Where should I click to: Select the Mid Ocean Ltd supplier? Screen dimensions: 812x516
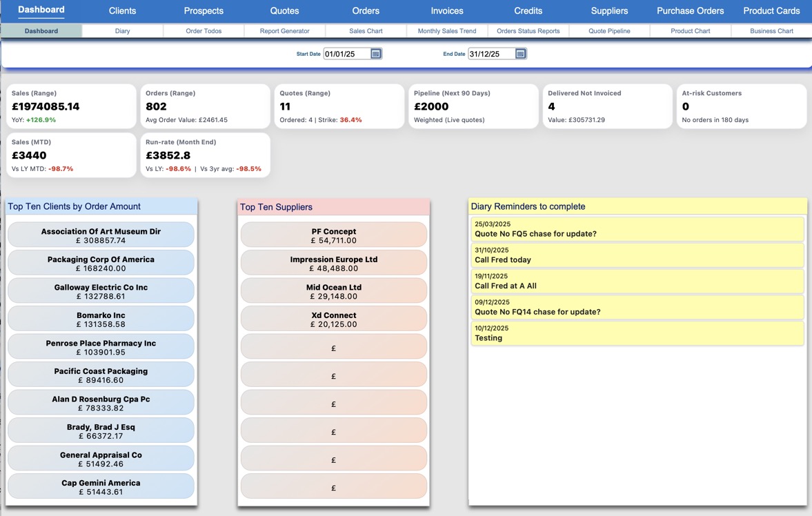coord(334,291)
